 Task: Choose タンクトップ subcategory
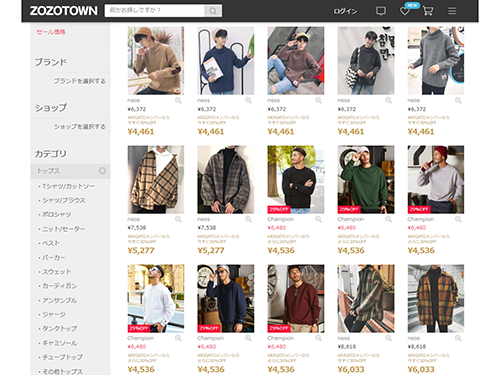pos(59,329)
